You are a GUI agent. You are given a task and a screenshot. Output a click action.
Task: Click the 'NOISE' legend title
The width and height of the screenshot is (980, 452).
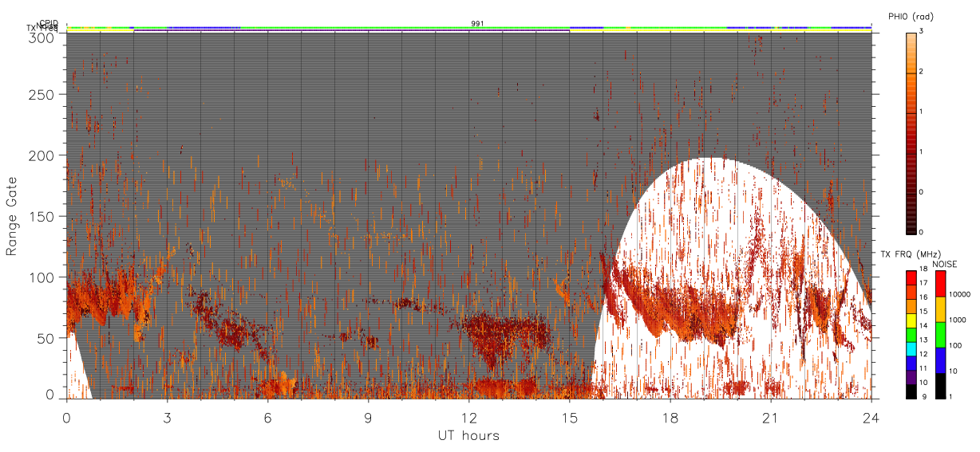944,264
